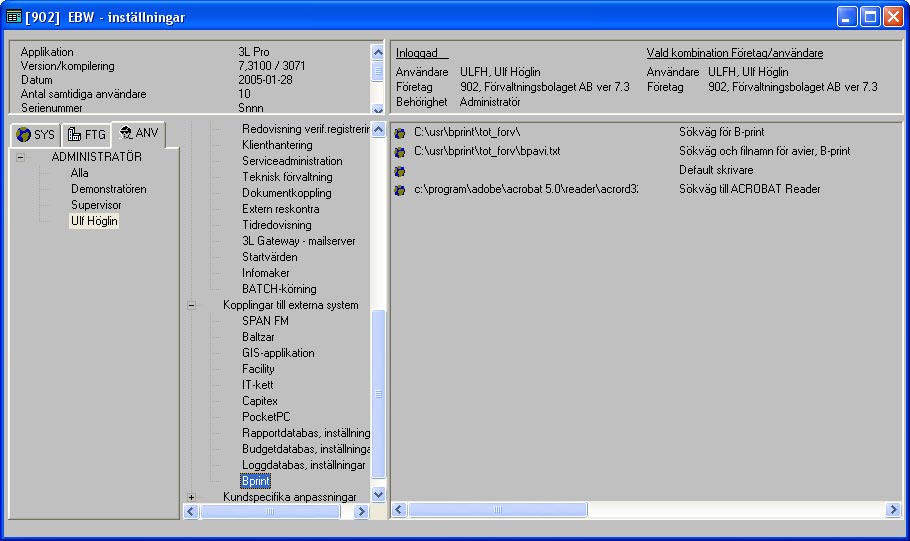Click the icon next to bpavi.txt path
Viewport: 910px width, 541px height.
[400, 152]
